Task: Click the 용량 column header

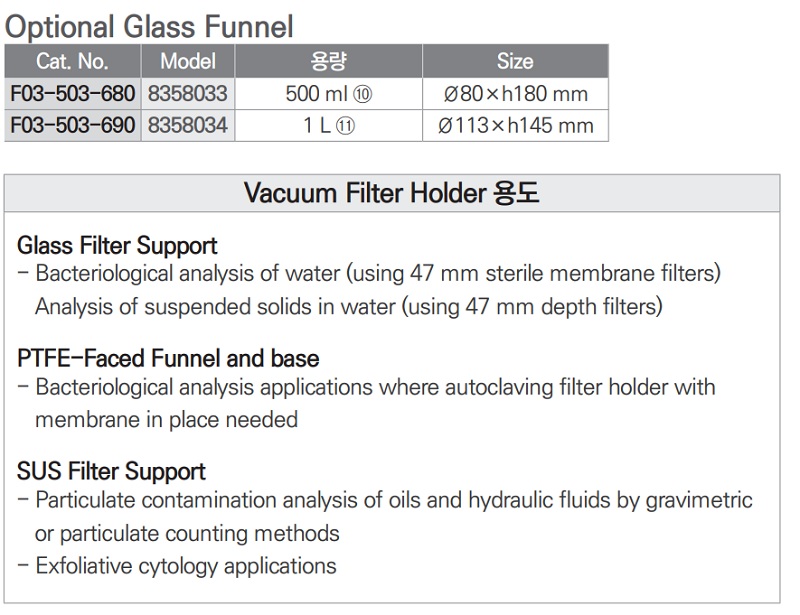Action: 328,61
